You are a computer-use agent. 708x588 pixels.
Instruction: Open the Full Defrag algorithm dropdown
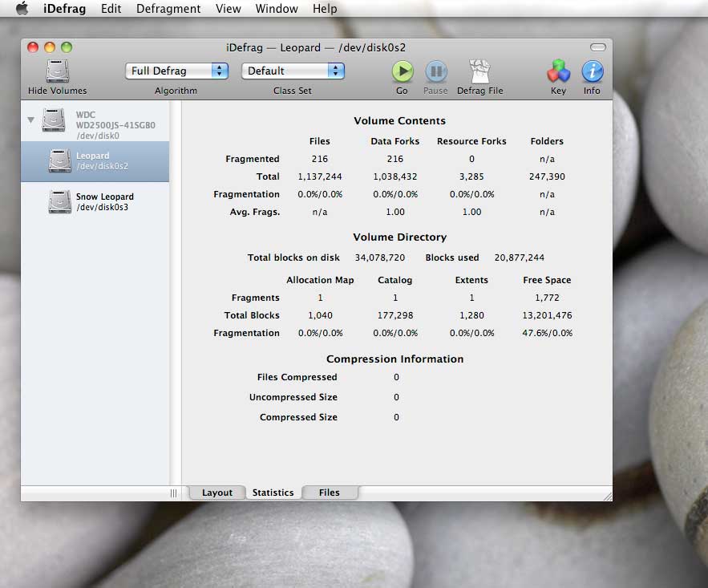point(177,71)
